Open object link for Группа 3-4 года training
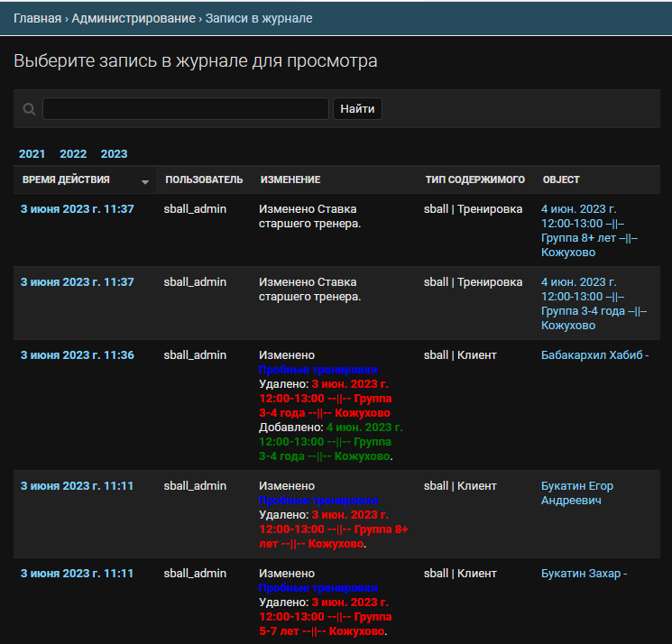Image resolution: width=672 pixels, height=644 pixels. pyautogui.click(x=594, y=304)
